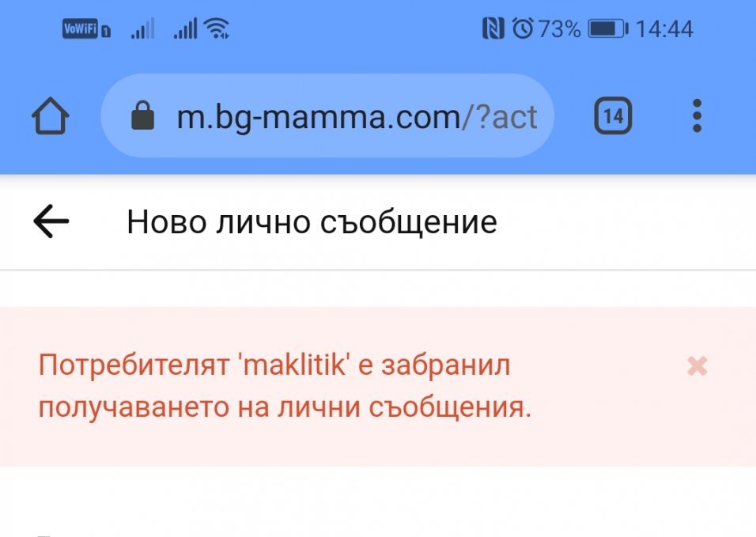
Task: Tap the 73% battery percentage
Action: click(x=560, y=30)
